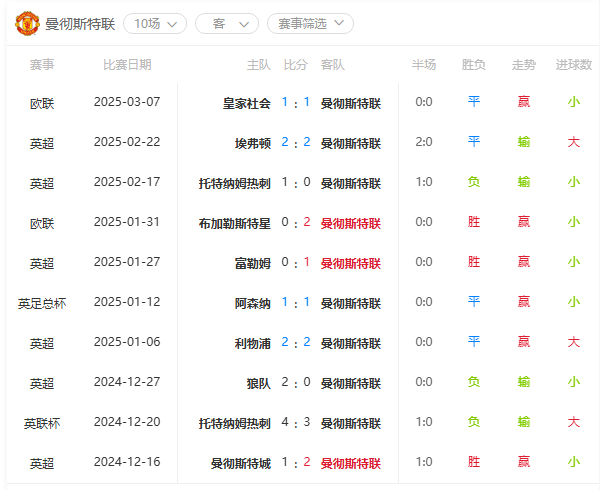The height and width of the screenshot is (490, 600).
Task: Select home team 富勒姆
Action: [253, 263]
